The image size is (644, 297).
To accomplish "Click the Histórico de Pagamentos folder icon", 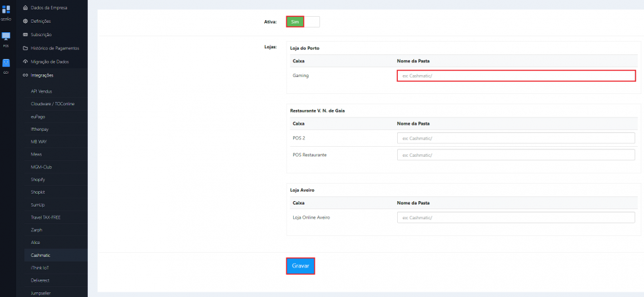I will pyautogui.click(x=25, y=48).
